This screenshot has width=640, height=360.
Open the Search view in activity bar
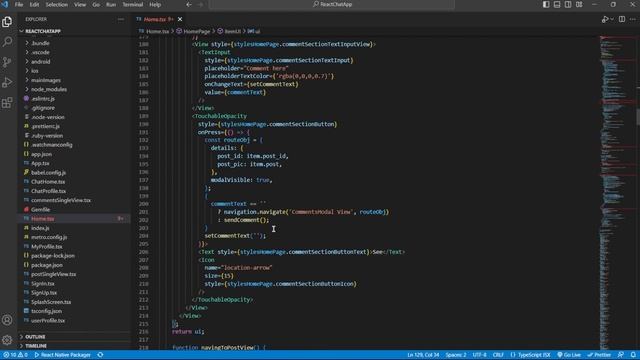[7, 42]
